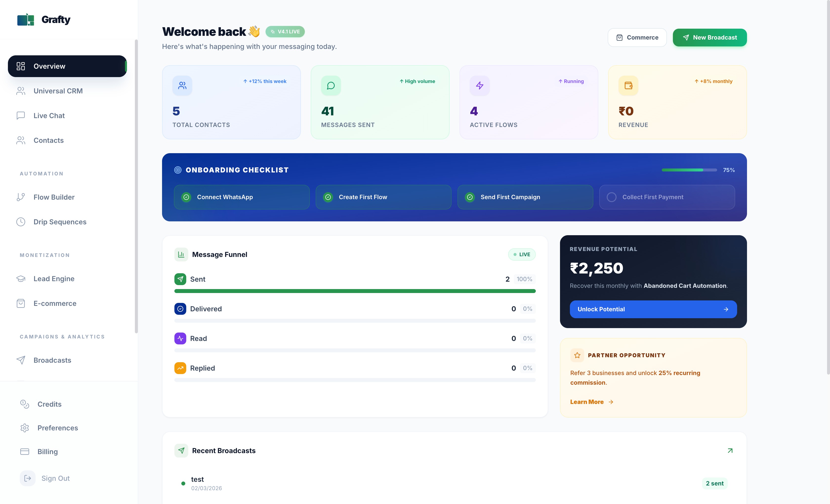Toggle the Send First Campaign checkmark

point(470,197)
